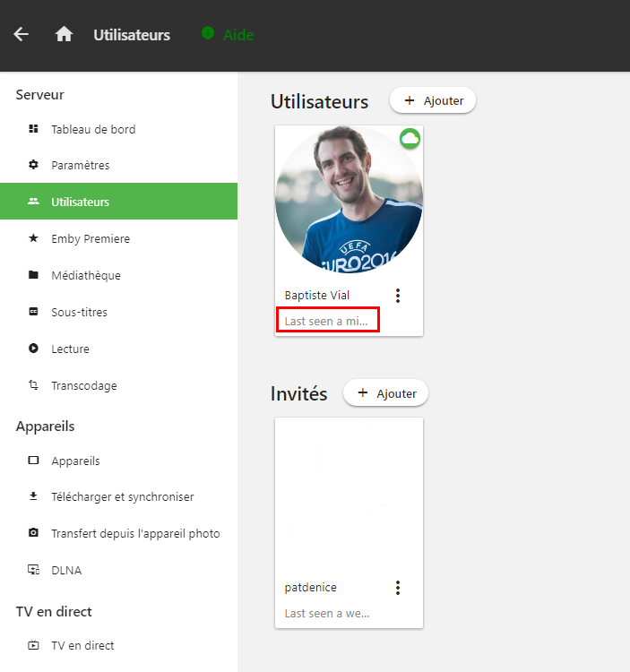This screenshot has height=672, width=630.
Task: Open the Aide help link
Action: [238, 35]
